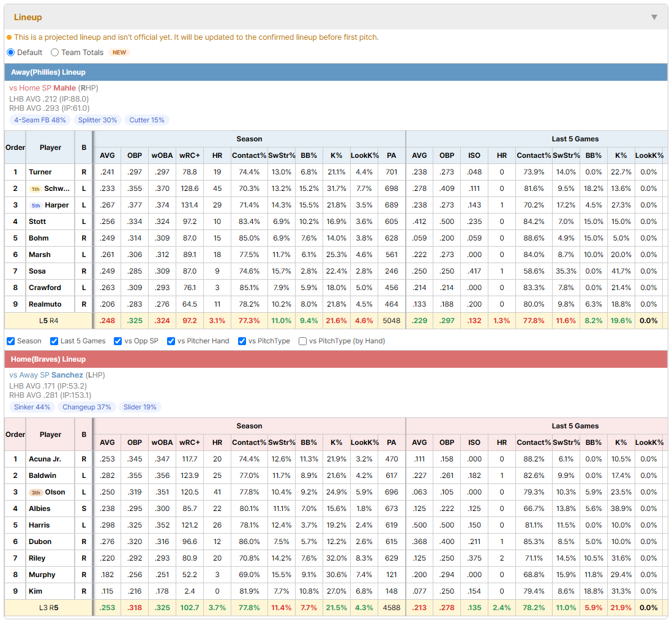
Task: Click the 3th badge beside Olson
Action: [x=36, y=493]
